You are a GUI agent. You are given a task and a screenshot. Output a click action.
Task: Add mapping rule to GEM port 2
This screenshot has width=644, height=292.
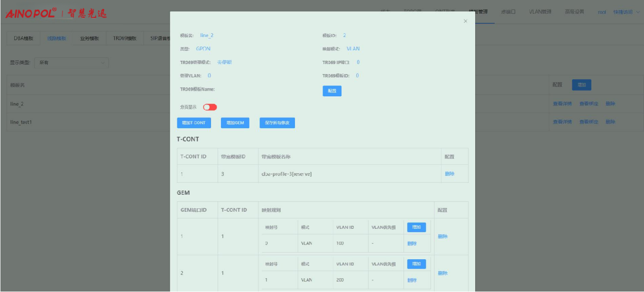[x=416, y=264]
